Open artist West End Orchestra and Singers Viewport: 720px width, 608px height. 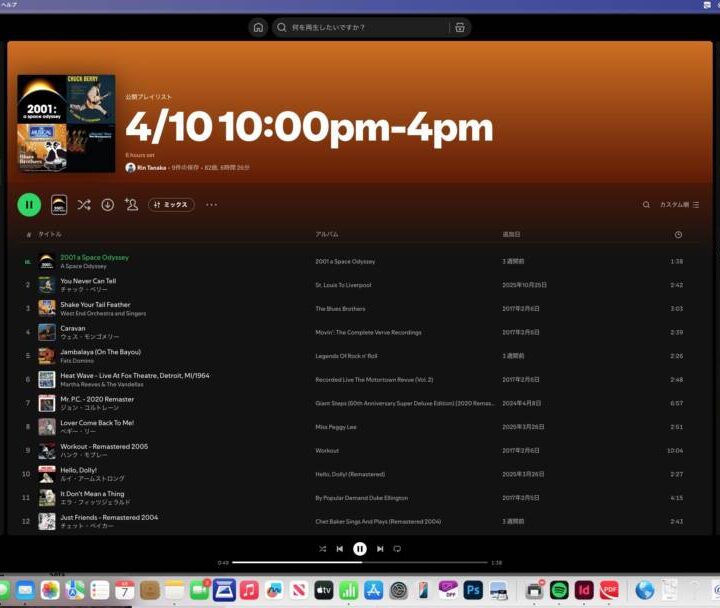(103, 314)
